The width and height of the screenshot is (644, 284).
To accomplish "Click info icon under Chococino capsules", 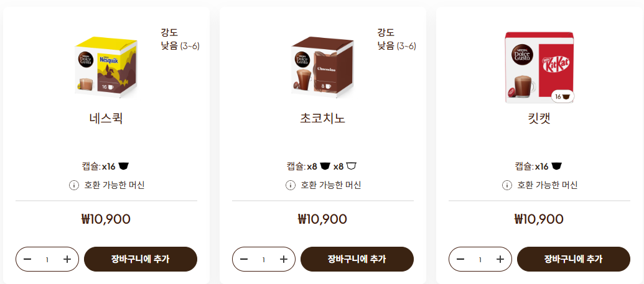I will click(290, 185).
